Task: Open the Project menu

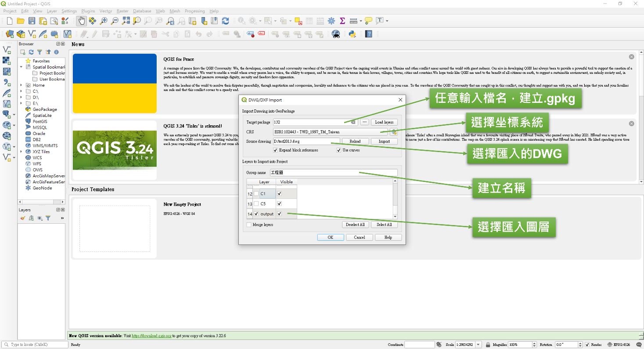Action: pos(10,11)
